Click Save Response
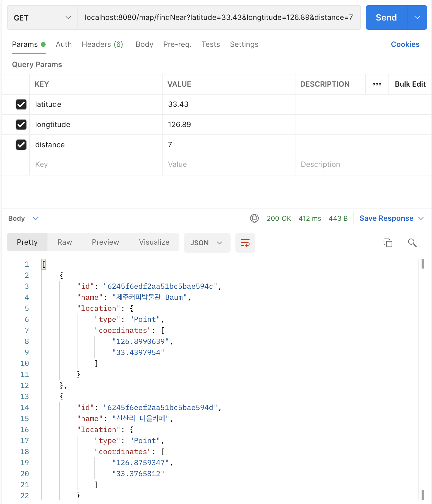 386,218
